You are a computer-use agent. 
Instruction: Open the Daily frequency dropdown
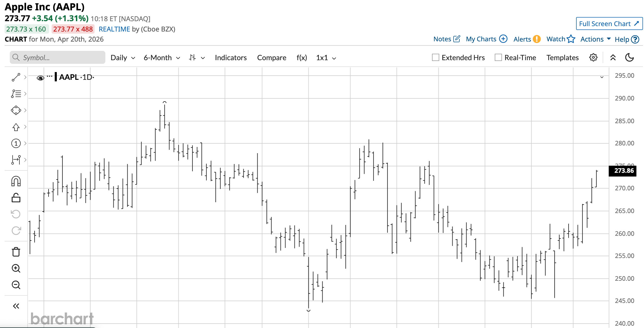(123, 58)
